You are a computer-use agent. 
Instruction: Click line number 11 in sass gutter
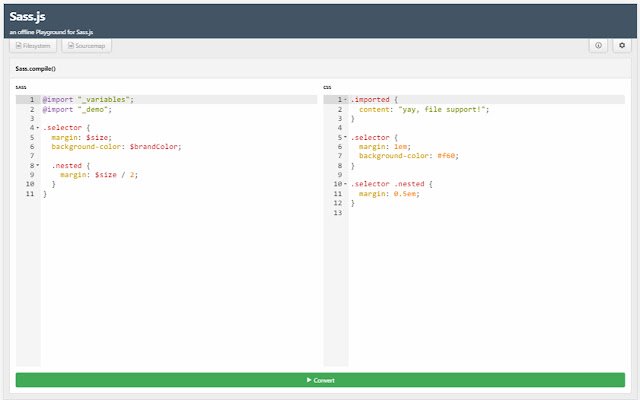pos(30,194)
